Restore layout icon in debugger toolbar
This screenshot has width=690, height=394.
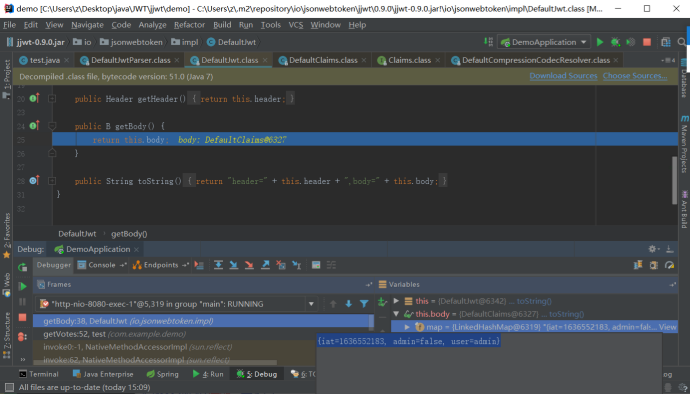(638, 265)
